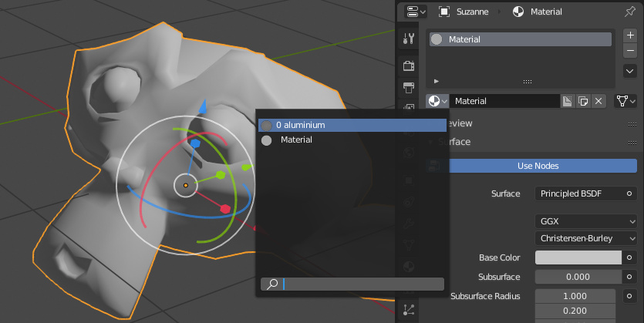Unlink material with the X icon
This screenshot has width=644, height=323.
coord(598,101)
